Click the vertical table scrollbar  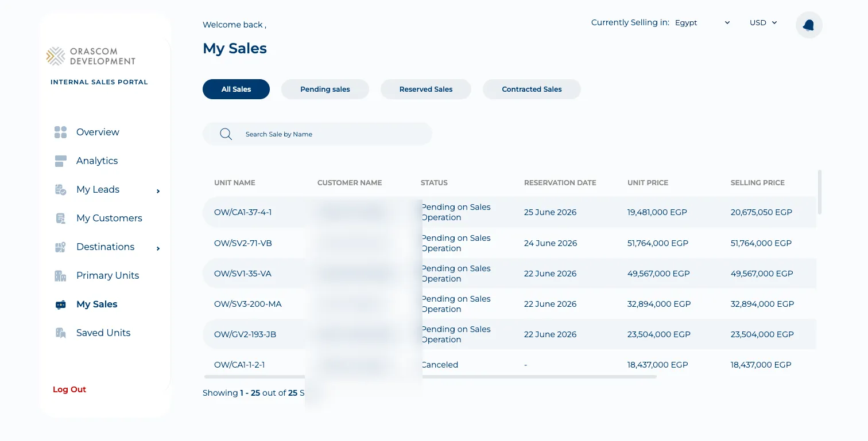coord(820,192)
